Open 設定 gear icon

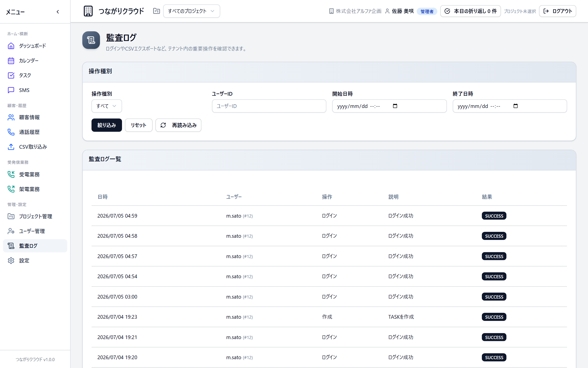point(11,261)
